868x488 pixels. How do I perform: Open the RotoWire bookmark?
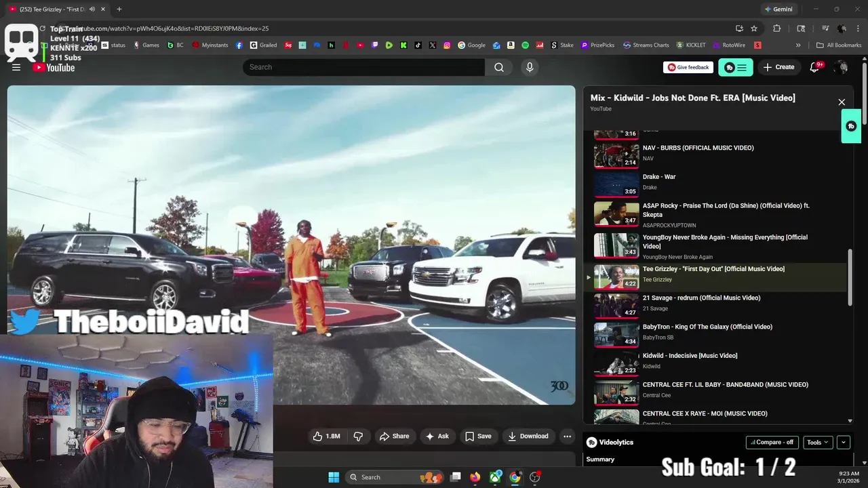pos(729,45)
